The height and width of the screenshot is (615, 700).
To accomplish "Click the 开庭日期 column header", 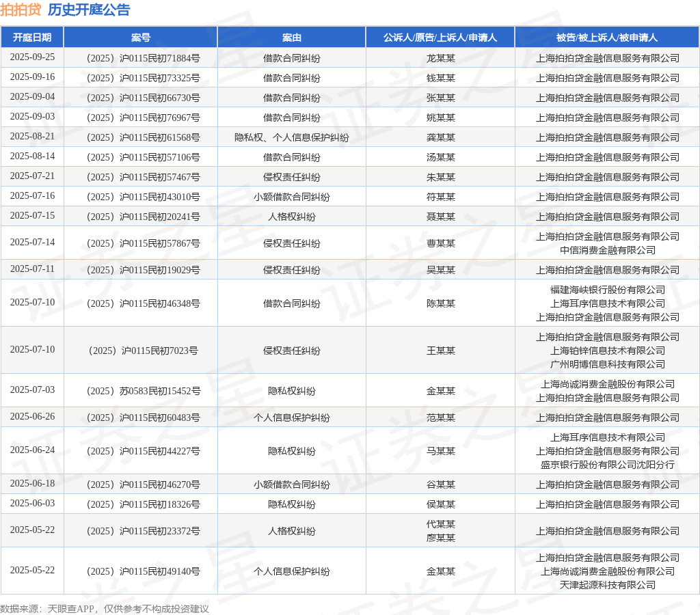I will 32,38.
